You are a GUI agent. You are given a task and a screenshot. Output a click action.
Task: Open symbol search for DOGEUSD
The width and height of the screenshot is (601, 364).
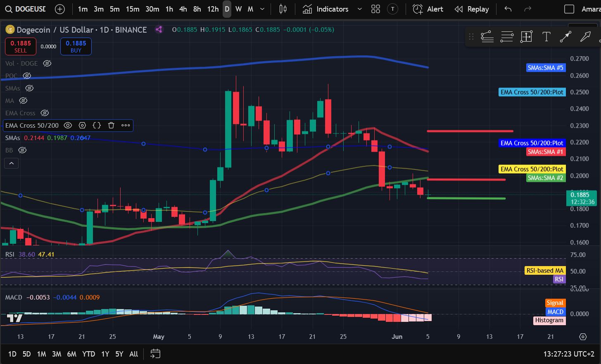pyautogui.click(x=26, y=9)
